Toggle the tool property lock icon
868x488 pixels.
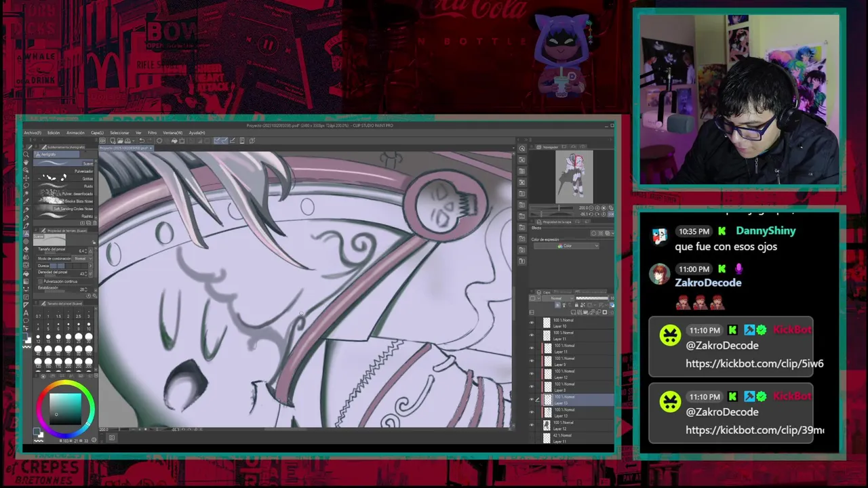(93, 242)
